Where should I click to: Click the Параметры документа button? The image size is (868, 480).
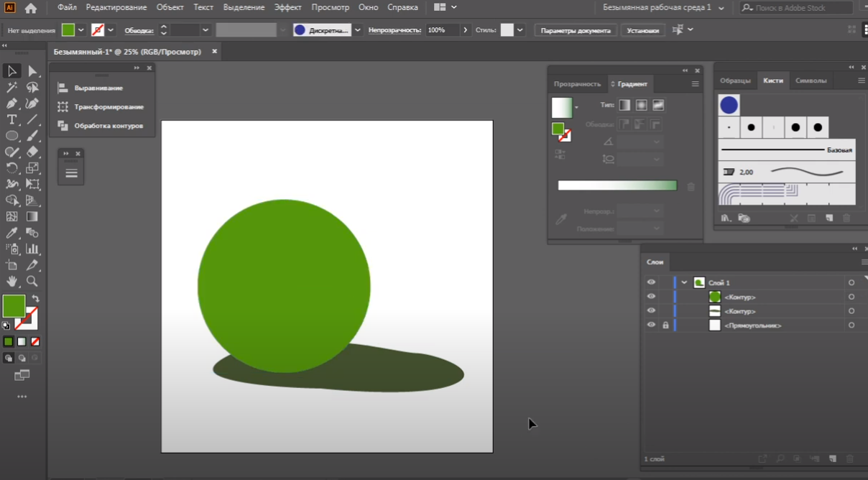[x=576, y=31]
